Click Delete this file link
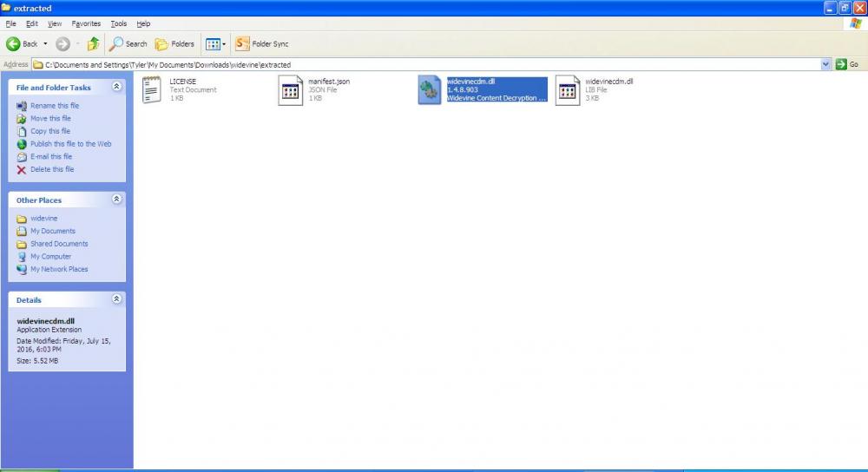Screen dimensions: 868x472 pyautogui.click(x=52, y=169)
